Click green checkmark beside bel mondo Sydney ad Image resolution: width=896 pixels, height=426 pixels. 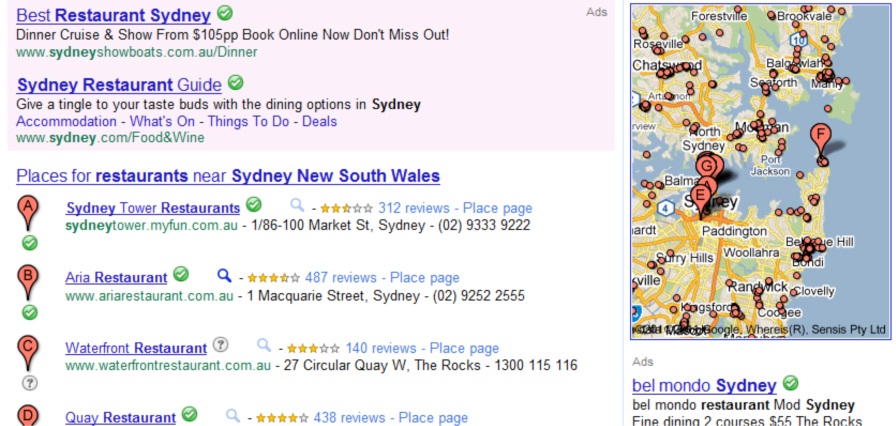click(x=791, y=382)
